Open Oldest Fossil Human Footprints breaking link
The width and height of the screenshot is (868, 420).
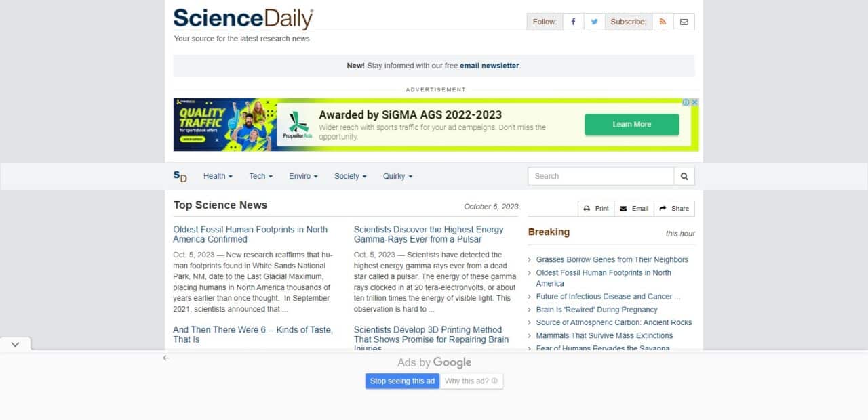(604, 278)
